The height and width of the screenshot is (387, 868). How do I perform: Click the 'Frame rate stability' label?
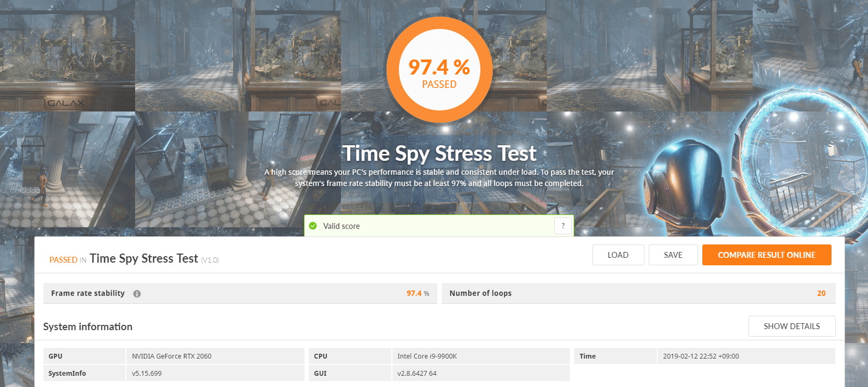88,293
